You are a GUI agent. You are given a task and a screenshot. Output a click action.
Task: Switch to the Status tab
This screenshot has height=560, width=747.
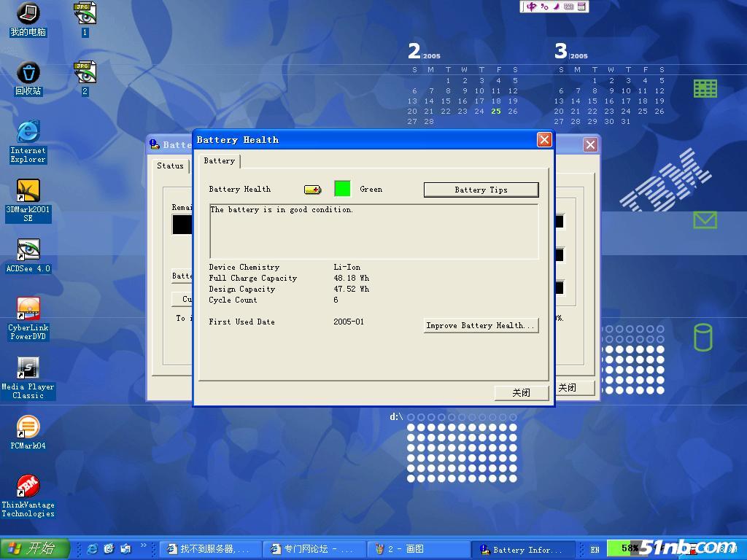(x=170, y=166)
